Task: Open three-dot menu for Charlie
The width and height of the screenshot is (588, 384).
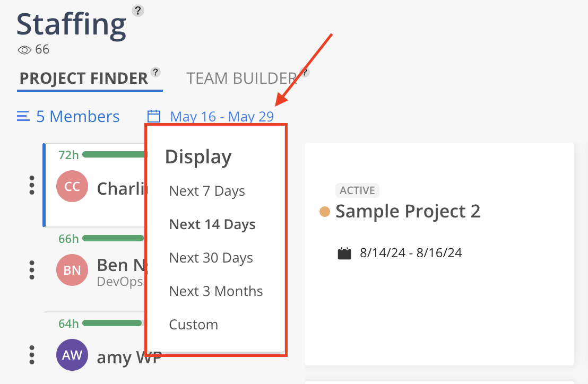Action: coord(32,185)
